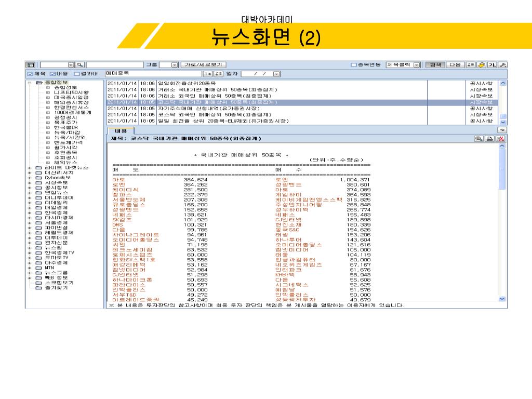Viewport: 532px width, 399px height.
Task: Click the magnifier stock search icon
Action: click(79, 65)
